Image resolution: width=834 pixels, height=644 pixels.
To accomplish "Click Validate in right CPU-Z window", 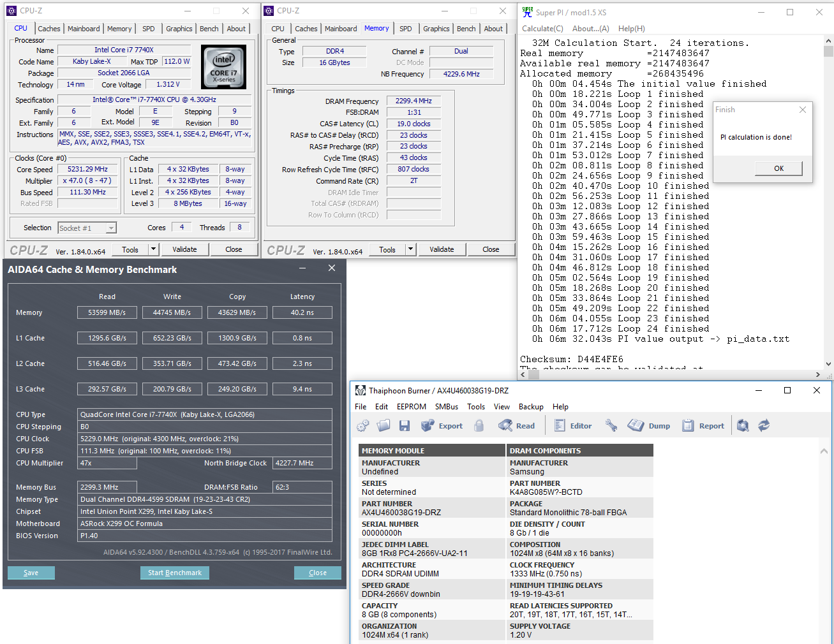I will click(x=442, y=249).
